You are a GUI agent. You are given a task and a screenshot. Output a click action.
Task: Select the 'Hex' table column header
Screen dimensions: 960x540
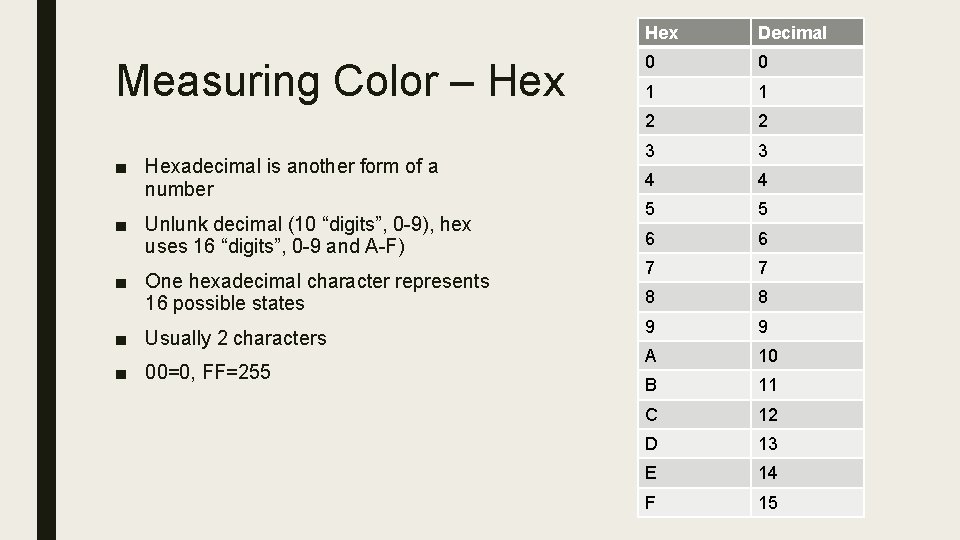[694, 32]
